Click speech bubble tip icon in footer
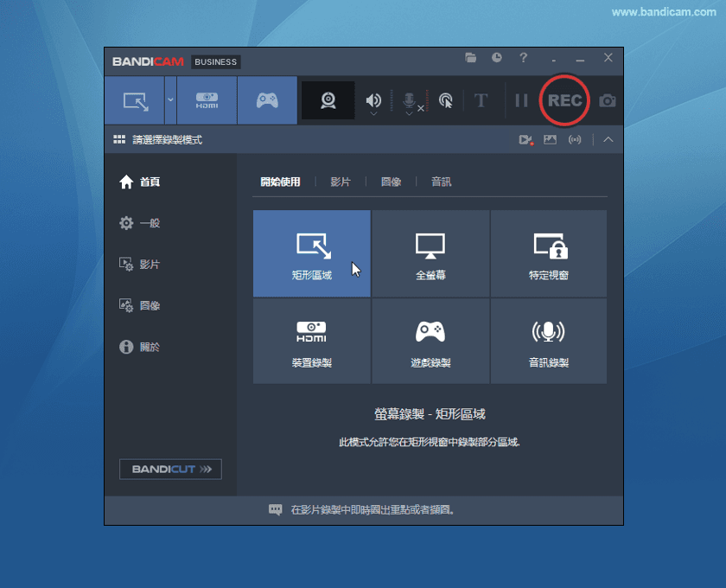The height and width of the screenshot is (588, 726). (275, 509)
